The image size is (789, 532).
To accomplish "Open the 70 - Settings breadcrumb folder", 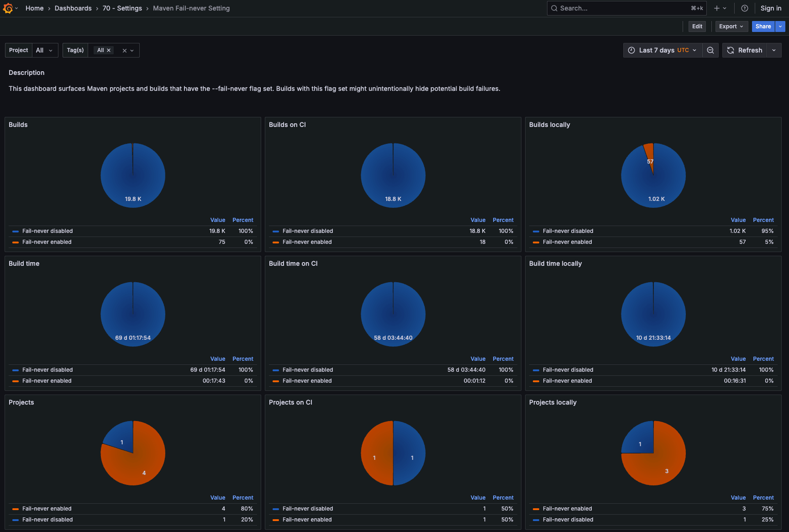I will [122, 8].
